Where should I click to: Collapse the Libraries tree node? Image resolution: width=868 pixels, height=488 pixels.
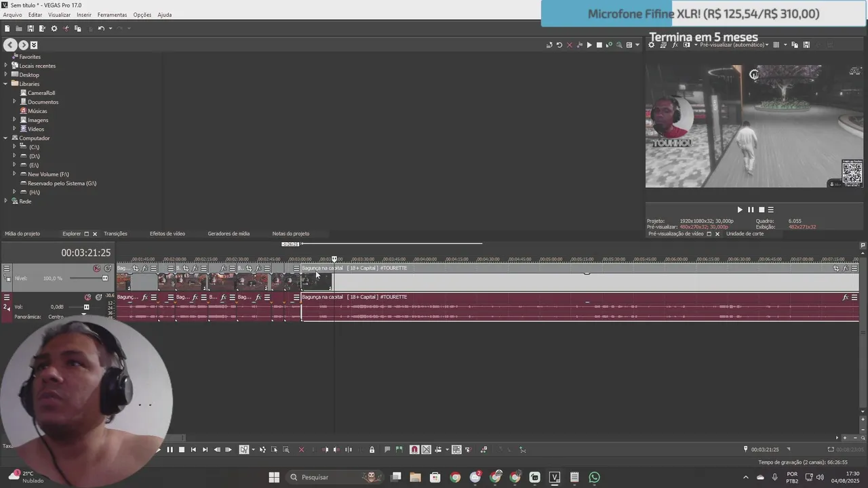6,83
